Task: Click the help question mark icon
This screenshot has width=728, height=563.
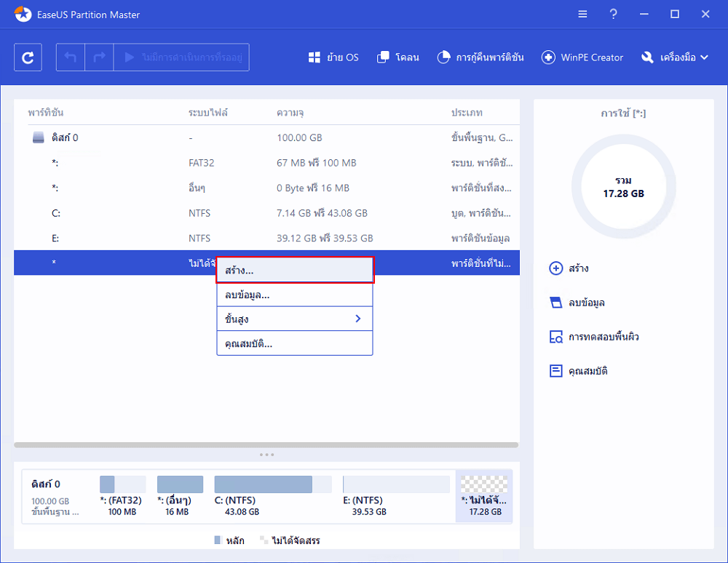Action: (x=613, y=15)
